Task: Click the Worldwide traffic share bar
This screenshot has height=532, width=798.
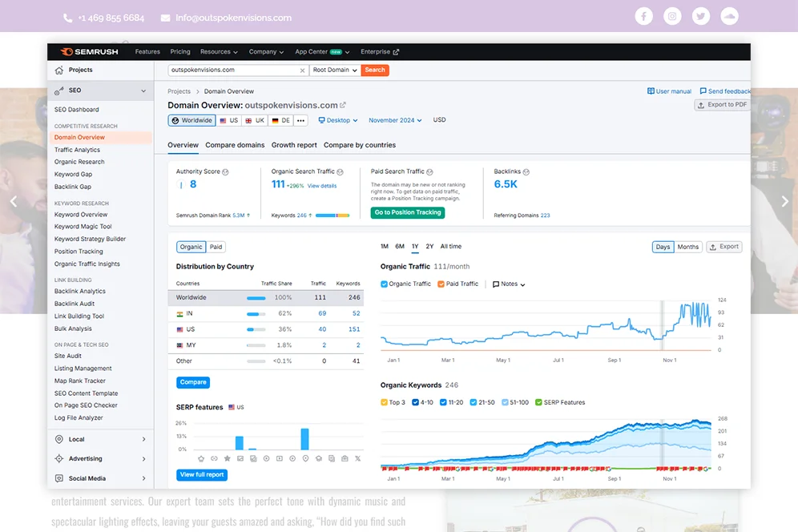Action: [256, 298]
